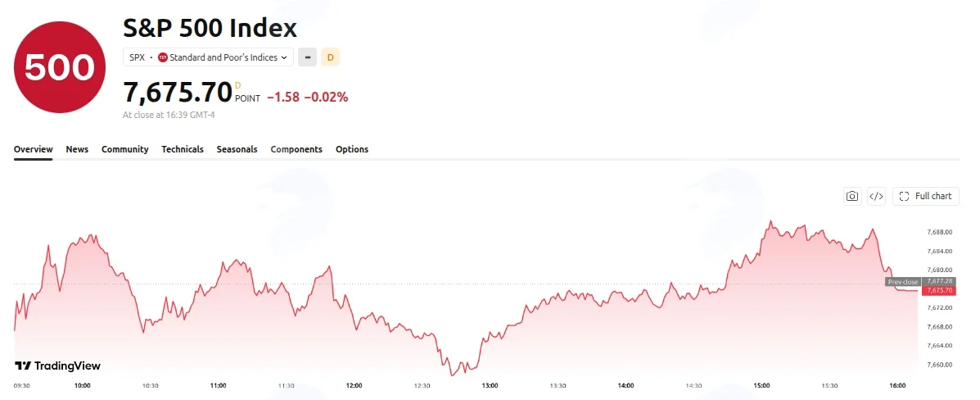Select the Seasonals tab
This screenshot has height=400, width=980.
(x=237, y=149)
